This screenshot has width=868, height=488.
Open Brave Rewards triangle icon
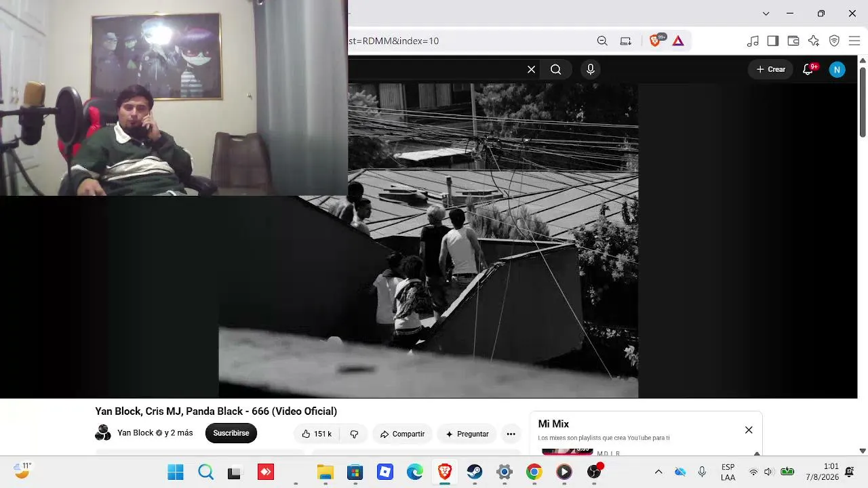[x=678, y=41]
